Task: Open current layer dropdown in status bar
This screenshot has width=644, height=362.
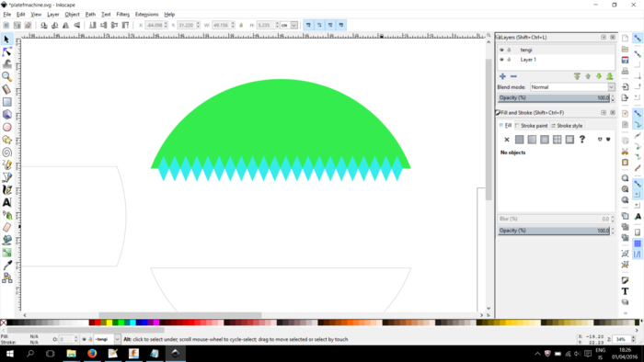Action: (x=117, y=339)
